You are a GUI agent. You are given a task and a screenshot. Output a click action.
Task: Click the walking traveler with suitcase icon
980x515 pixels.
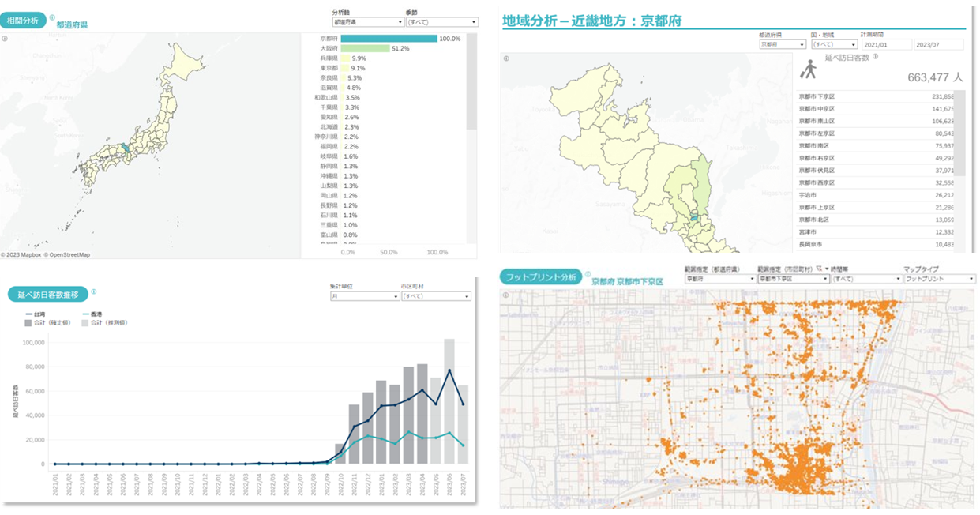808,70
